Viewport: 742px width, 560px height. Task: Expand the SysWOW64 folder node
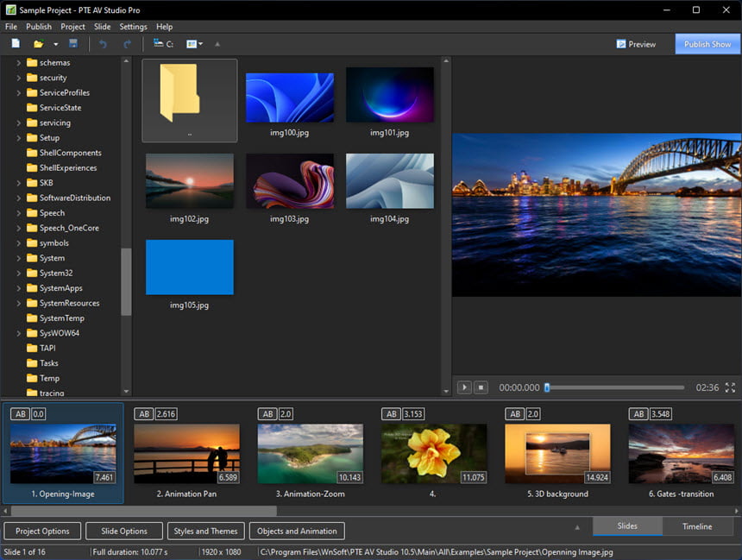coord(18,333)
